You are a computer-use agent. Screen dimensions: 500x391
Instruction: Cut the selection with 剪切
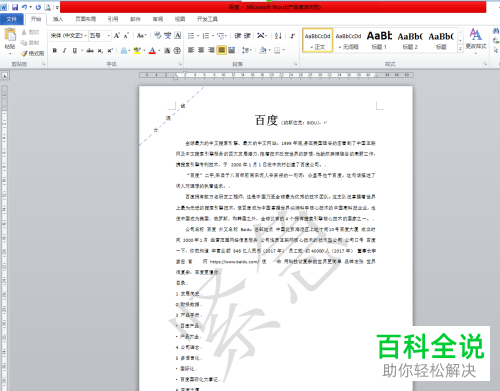coord(30,32)
